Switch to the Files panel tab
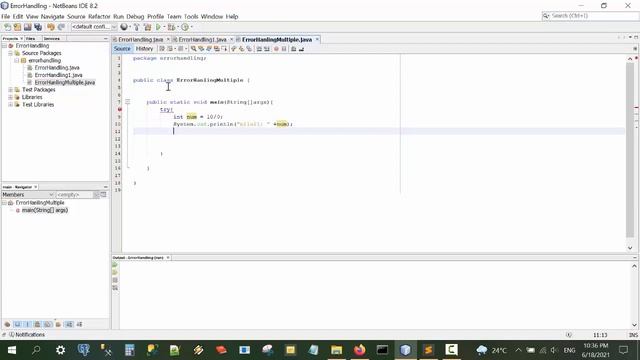The height and width of the screenshot is (360, 640). (x=30, y=38)
